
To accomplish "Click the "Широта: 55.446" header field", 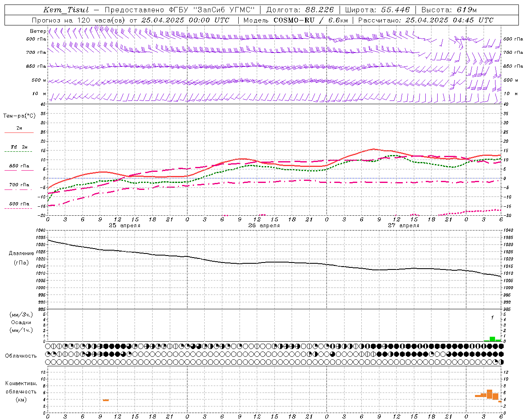I will 377,10.
